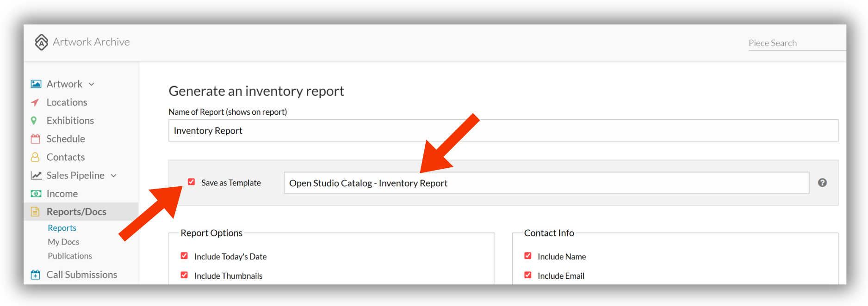Click the Artwork Archive logo icon
The height and width of the screenshot is (306, 868).
(41, 42)
